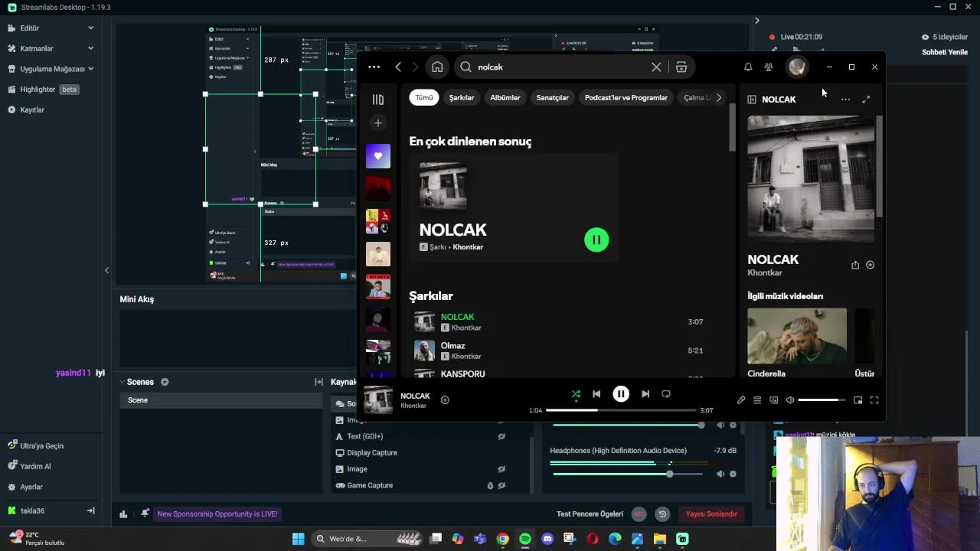
Task: Open Spotify friend activity icon
Action: (x=769, y=67)
